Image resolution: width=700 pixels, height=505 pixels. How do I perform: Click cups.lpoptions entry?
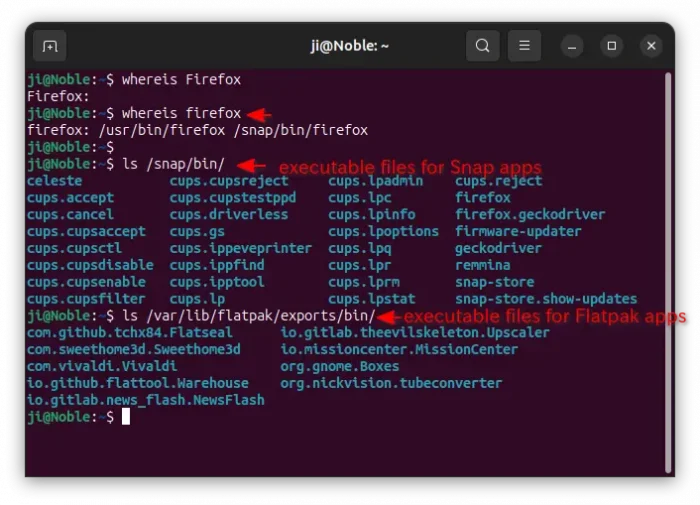(383, 232)
